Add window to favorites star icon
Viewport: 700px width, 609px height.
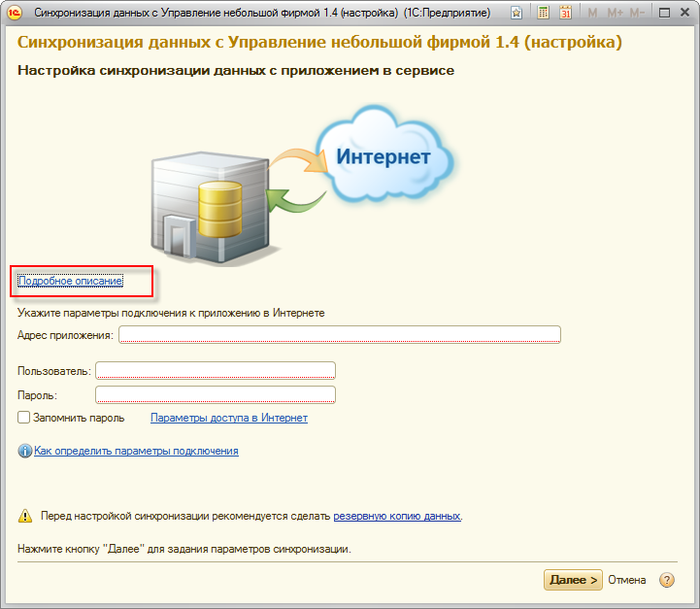[x=517, y=13]
